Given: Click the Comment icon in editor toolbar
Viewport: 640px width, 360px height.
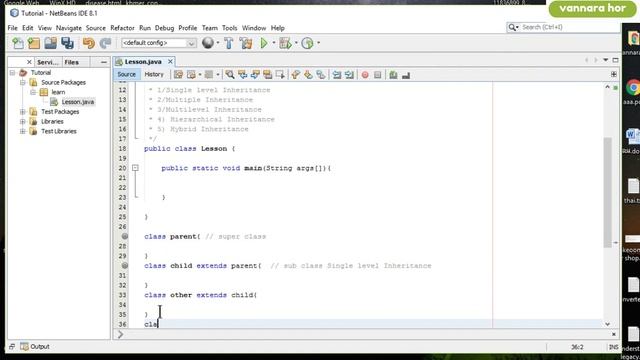Looking at the screenshot, I should (393, 75).
